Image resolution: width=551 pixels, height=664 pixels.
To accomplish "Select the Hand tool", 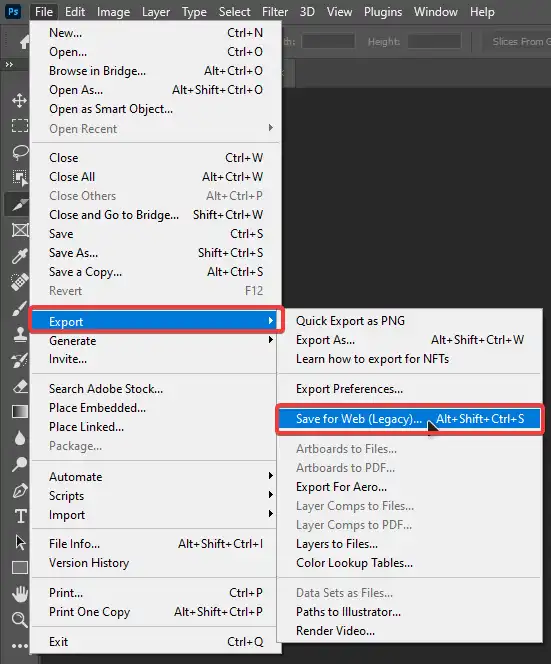I will pyautogui.click(x=19, y=594).
